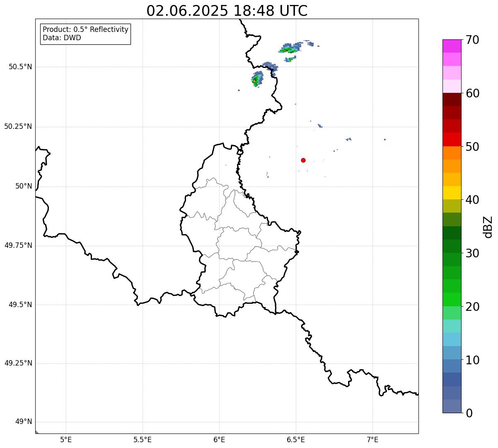Click the 7°E longitude label
Screen dimensions: 498x448
coord(372,439)
